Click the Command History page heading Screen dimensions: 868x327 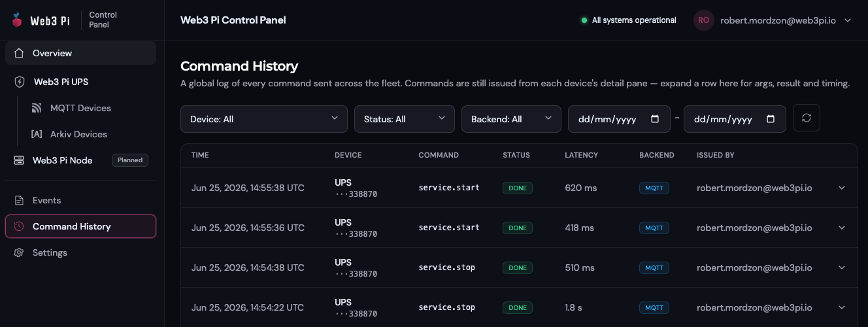coord(239,66)
